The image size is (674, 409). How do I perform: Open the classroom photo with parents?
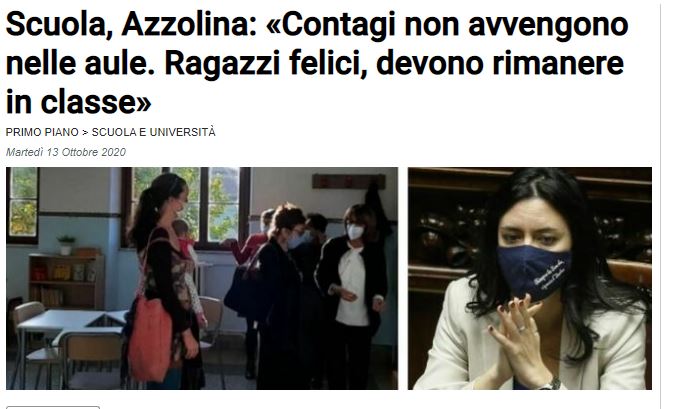[x=202, y=278]
